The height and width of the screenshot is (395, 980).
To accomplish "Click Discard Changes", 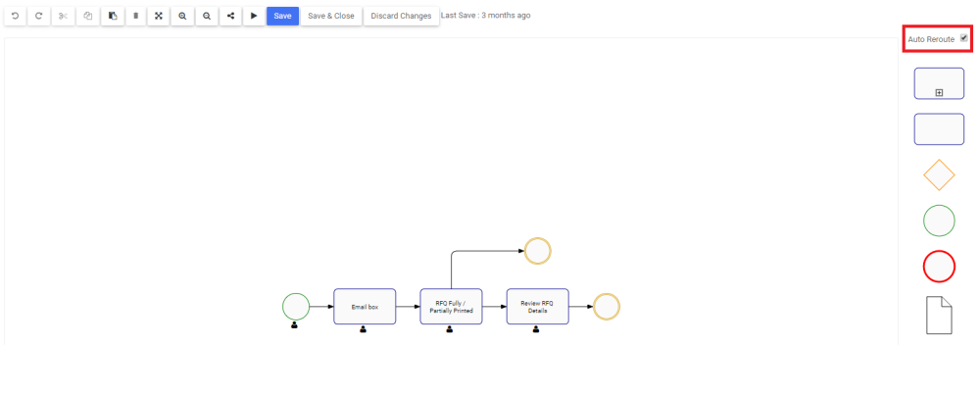I will 401,17.
